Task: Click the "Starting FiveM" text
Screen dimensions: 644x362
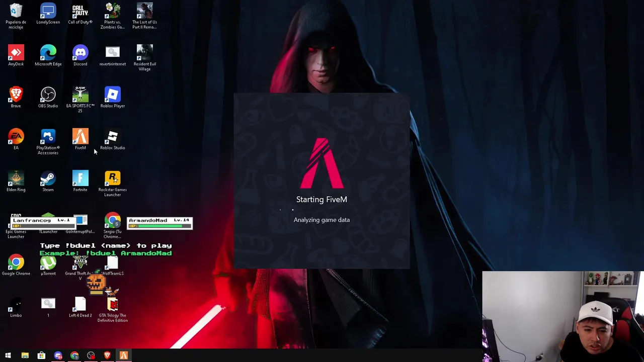Action: coord(321,200)
